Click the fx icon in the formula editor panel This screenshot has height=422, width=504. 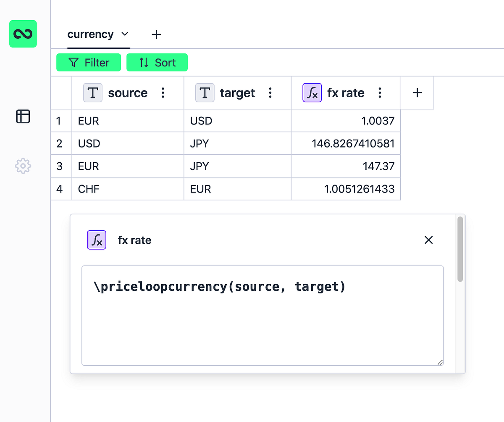click(x=97, y=240)
